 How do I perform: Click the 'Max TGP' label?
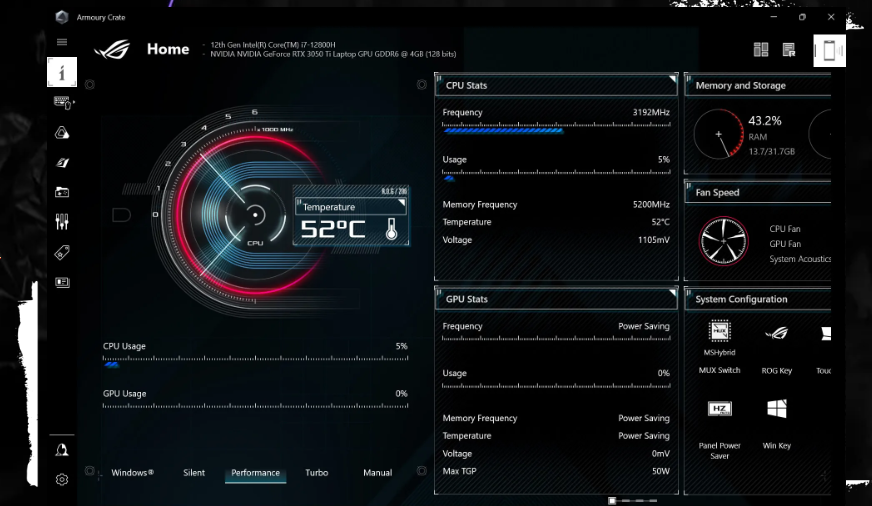459,471
